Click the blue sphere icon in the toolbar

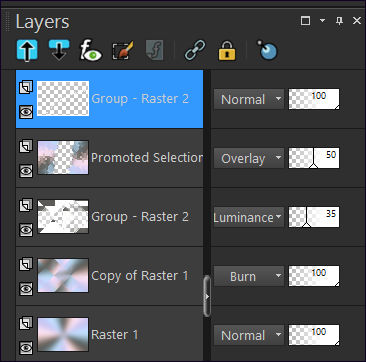point(267,51)
